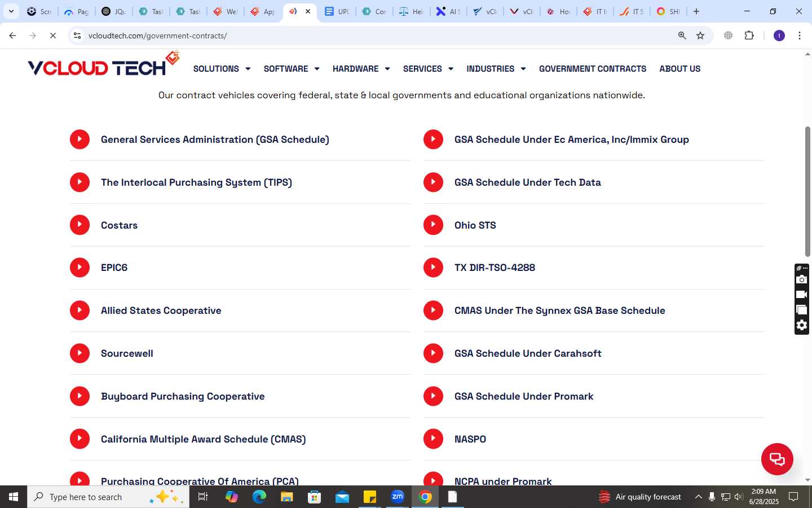Click the vCloud Tech logo
This screenshot has height=508, width=812.
(x=103, y=64)
